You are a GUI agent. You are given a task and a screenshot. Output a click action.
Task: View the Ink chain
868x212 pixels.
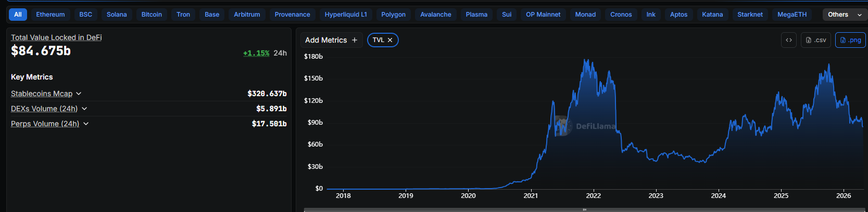651,15
